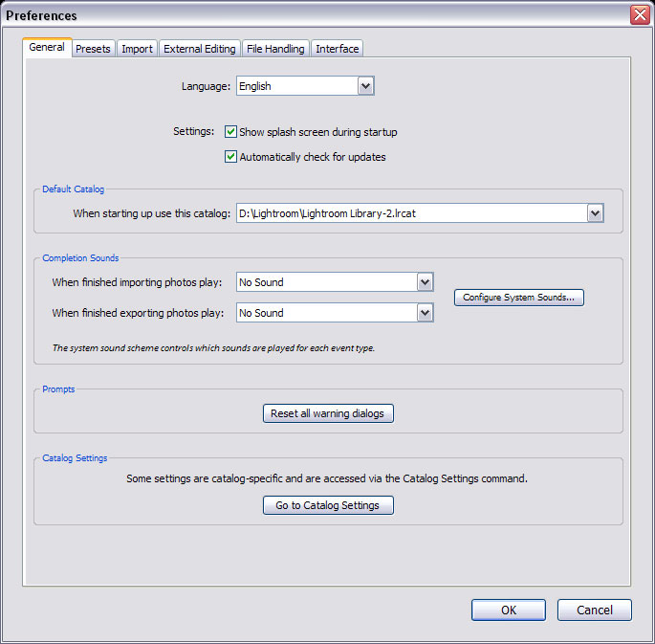Click "When starting up use this catalog" label

pyautogui.click(x=152, y=213)
